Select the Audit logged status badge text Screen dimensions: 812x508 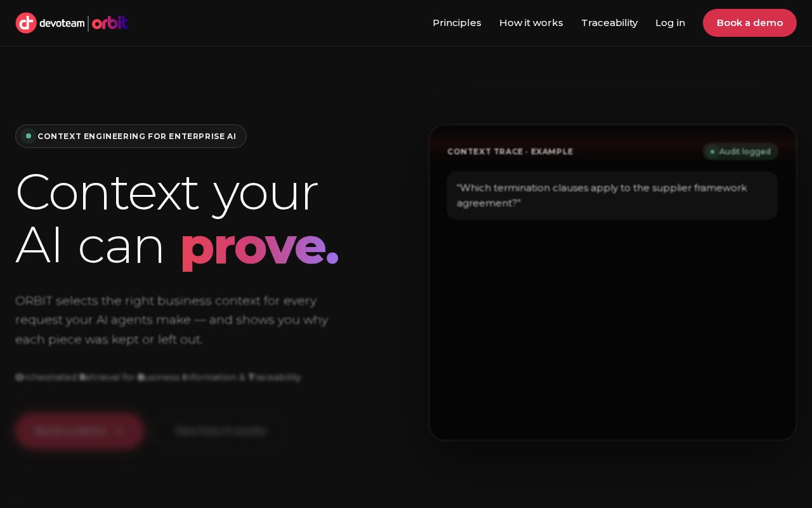tap(745, 152)
